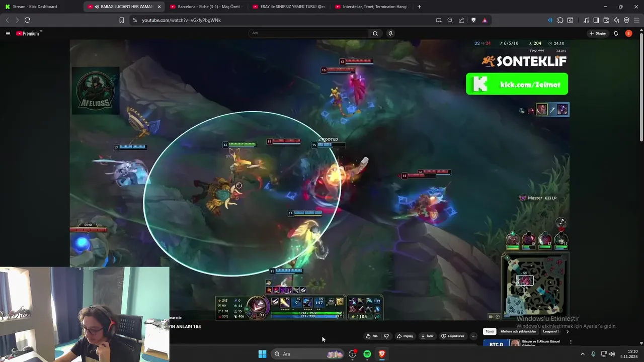The height and width of the screenshot is (362, 644).
Task: Click kick.com/Zeimot green banner in video
Action: (x=517, y=84)
